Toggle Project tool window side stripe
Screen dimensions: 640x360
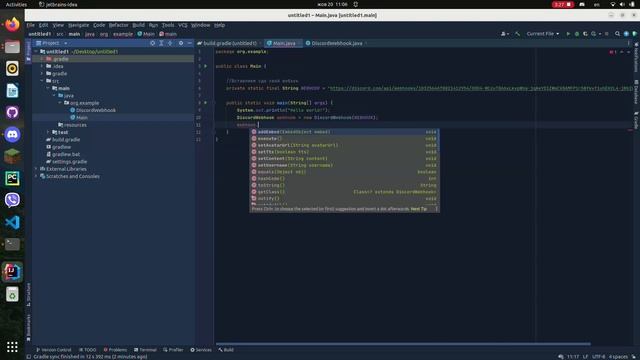(28, 51)
